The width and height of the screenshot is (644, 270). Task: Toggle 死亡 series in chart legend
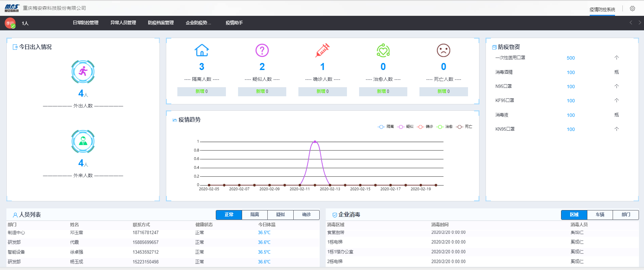(x=464, y=127)
